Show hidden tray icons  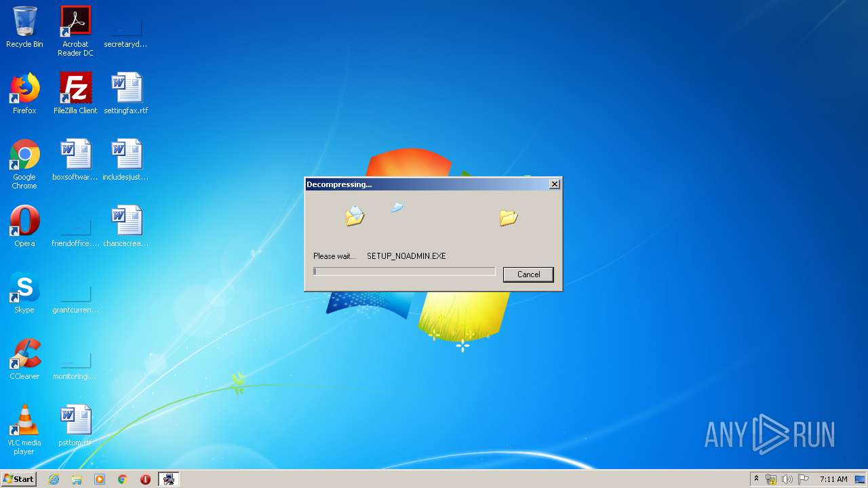point(756,479)
